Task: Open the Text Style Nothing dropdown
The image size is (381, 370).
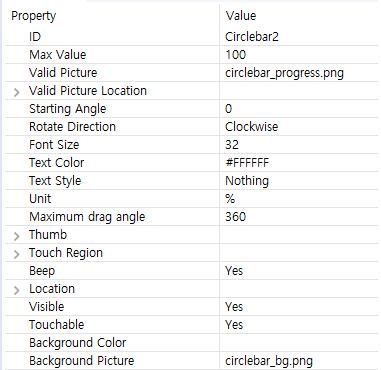Action: tap(299, 181)
